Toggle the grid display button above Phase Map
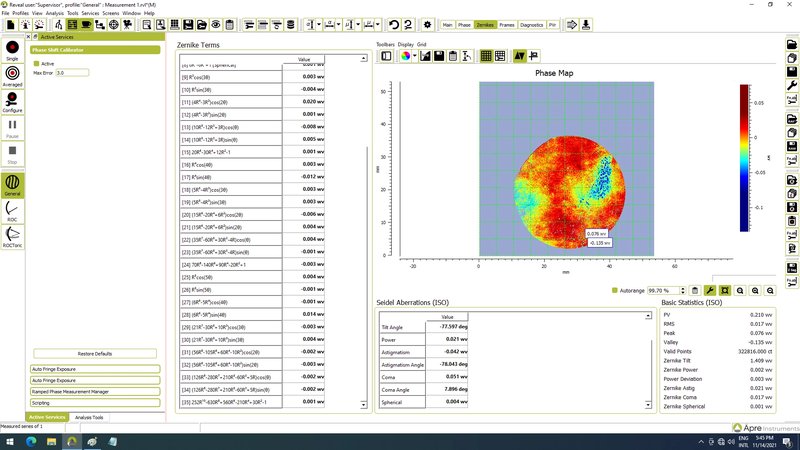The width and height of the screenshot is (800, 450). (x=486, y=56)
